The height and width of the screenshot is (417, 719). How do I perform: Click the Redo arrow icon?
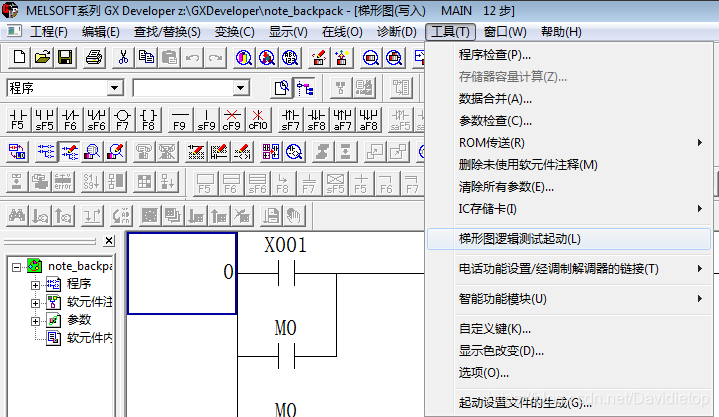coord(216,57)
